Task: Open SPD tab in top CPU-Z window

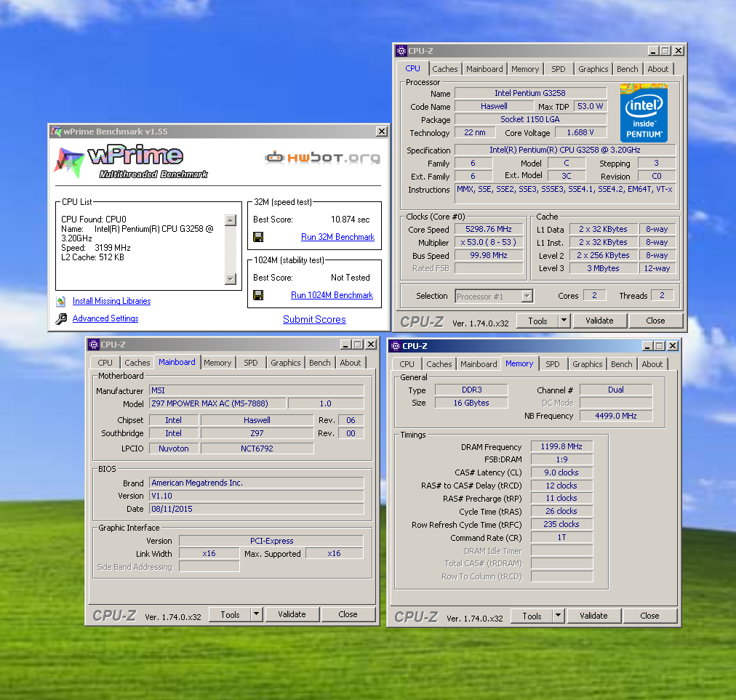Action: [x=559, y=69]
